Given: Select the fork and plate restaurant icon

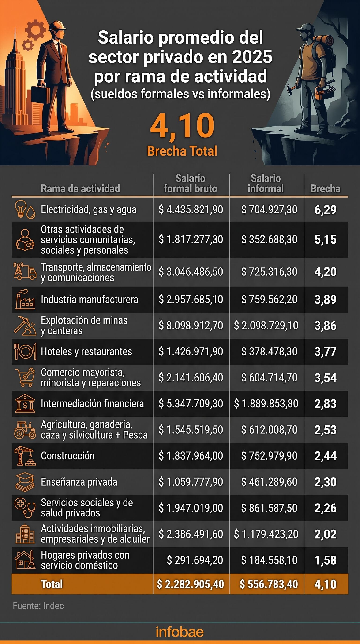Looking at the screenshot, I should 25,351.
